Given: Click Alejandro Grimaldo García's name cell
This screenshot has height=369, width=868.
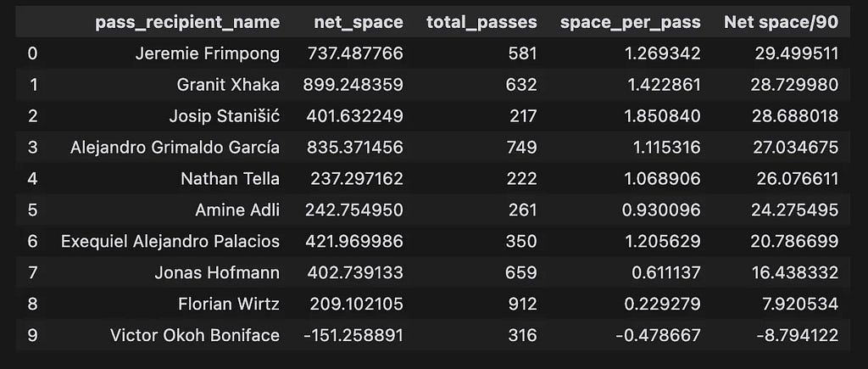Looking at the screenshot, I should (175, 148).
